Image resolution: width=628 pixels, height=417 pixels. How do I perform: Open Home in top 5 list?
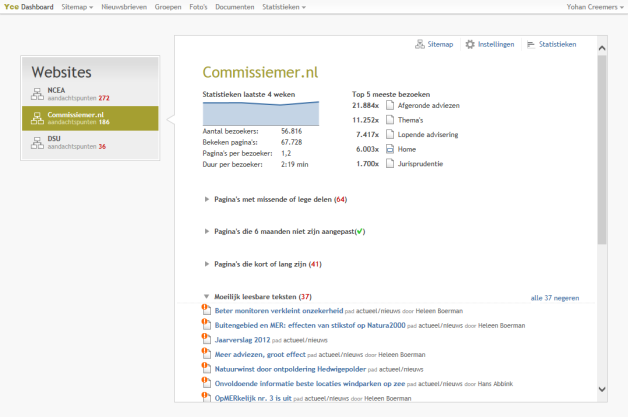point(407,149)
